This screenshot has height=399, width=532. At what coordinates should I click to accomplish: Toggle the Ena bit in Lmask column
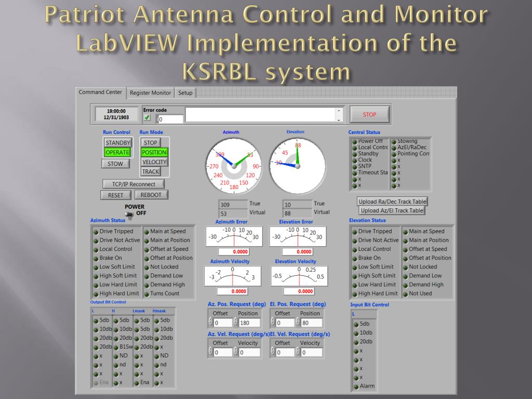pos(137,383)
